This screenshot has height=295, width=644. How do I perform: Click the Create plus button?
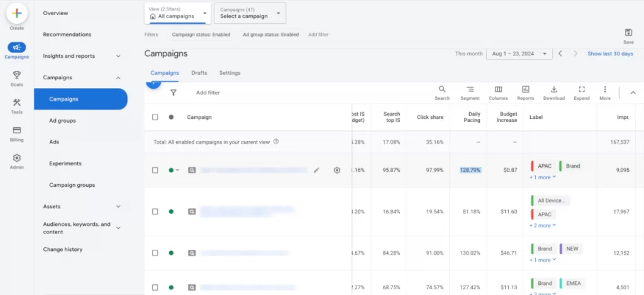coord(17,14)
